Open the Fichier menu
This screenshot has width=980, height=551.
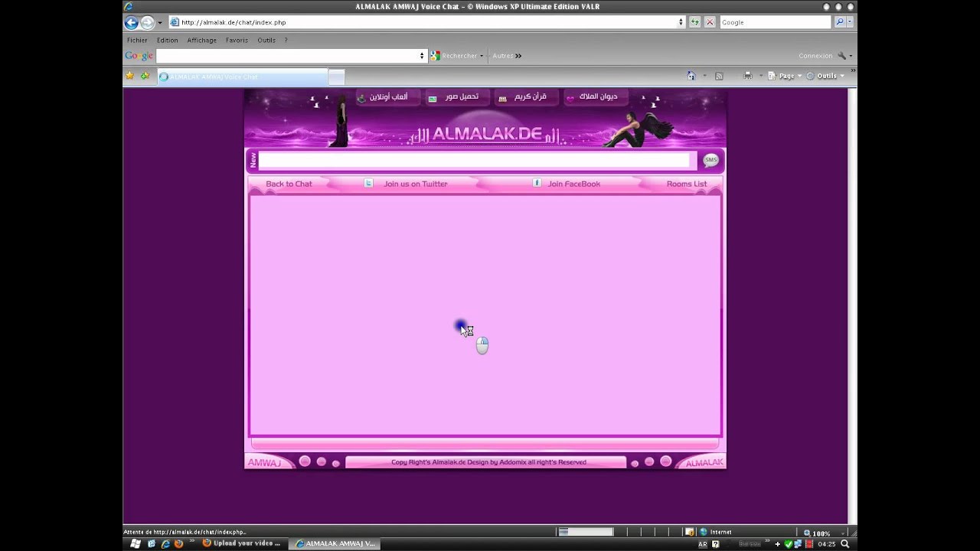point(137,40)
